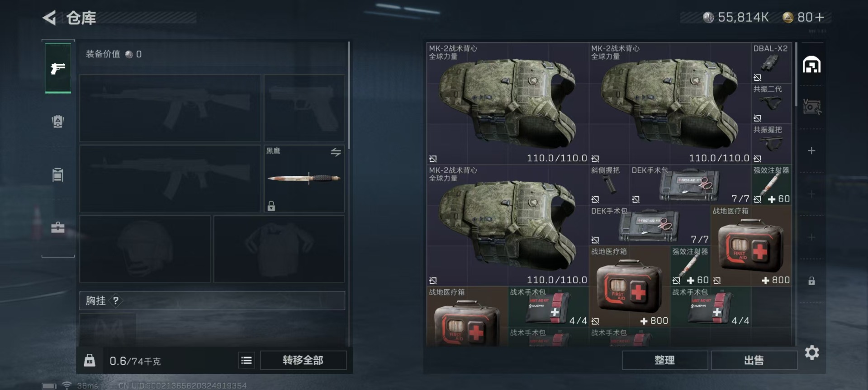Click the 整理 sort button
The width and height of the screenshot is (868, 390).
664,360
